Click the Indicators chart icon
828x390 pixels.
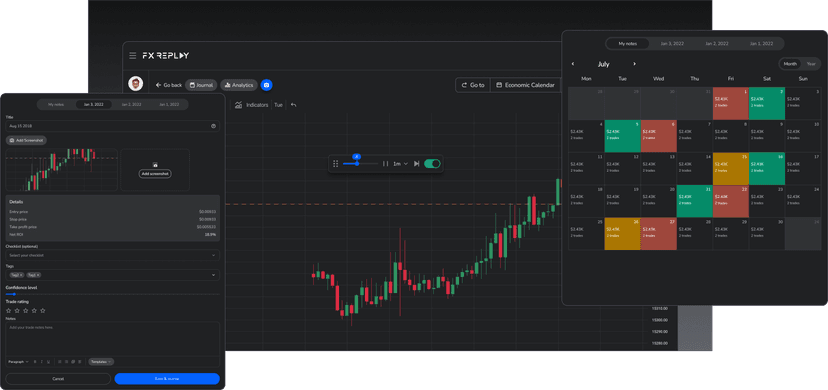(239, 105)
